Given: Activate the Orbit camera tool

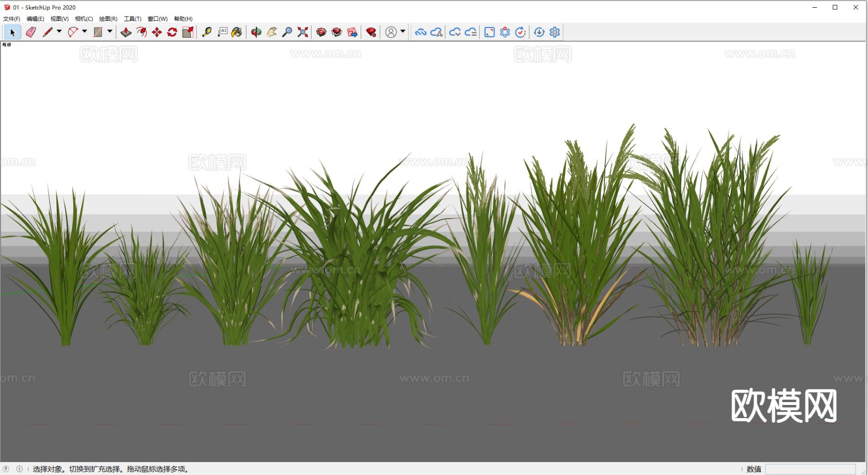Looking at the screenshot, I should (x=256, y=32).
